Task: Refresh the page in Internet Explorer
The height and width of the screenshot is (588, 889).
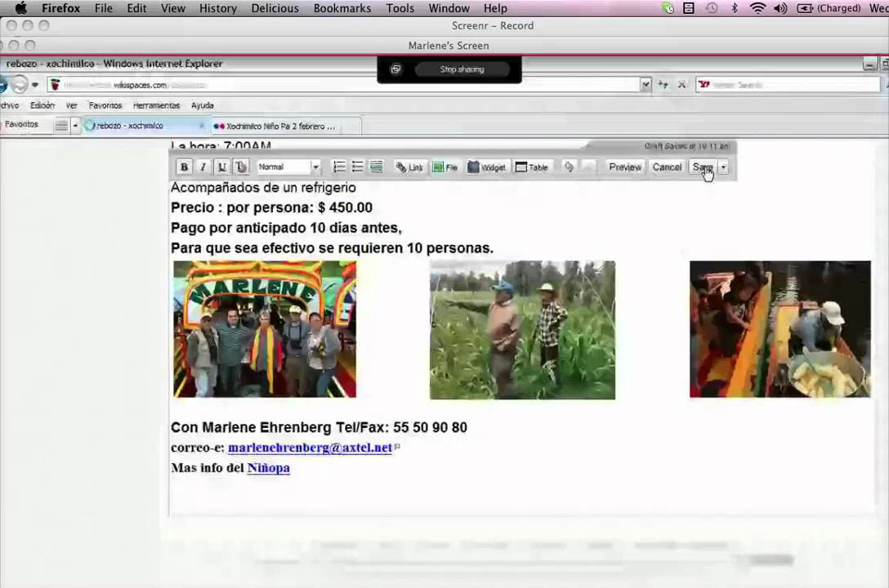Action: click(663, 85)
